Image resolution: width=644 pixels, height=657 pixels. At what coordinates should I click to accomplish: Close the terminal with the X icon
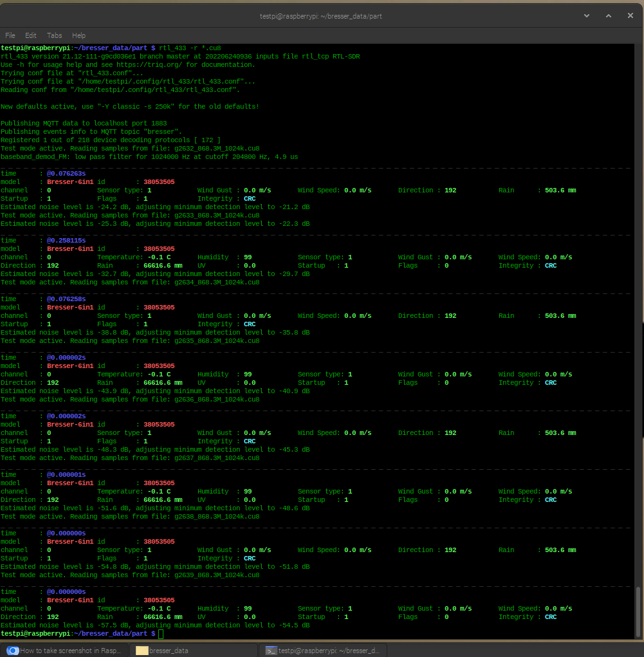[630, 15]
